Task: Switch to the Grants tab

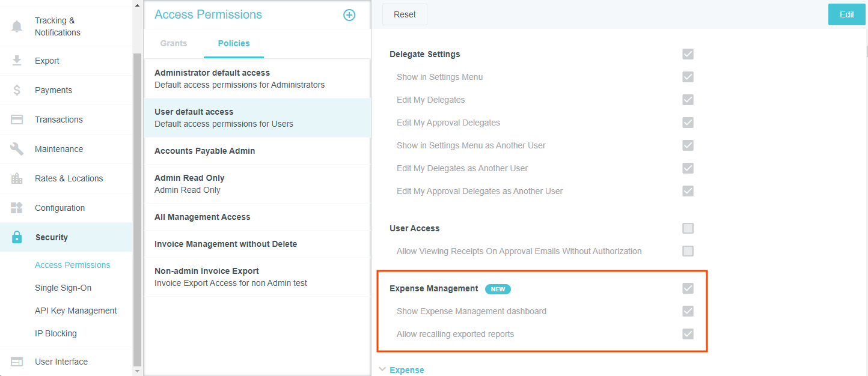Action: tap(174, 43)
